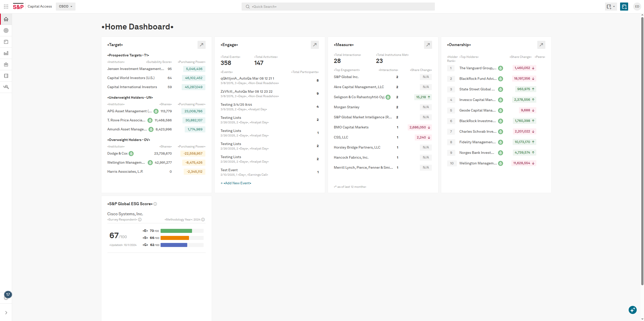Click the Quick Search field
This screenshot has height=321, width=644.
pos(338,7)
